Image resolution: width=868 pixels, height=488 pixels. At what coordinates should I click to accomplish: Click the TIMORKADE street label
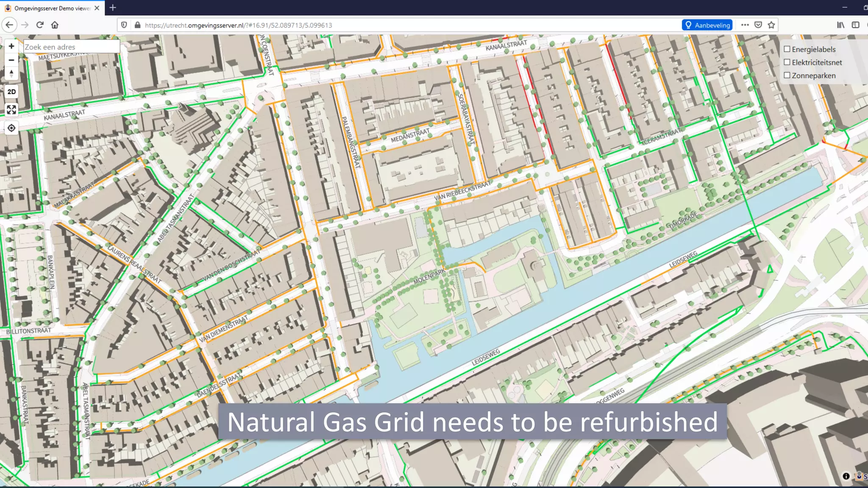pyautogui.click(x=683, y=221)
